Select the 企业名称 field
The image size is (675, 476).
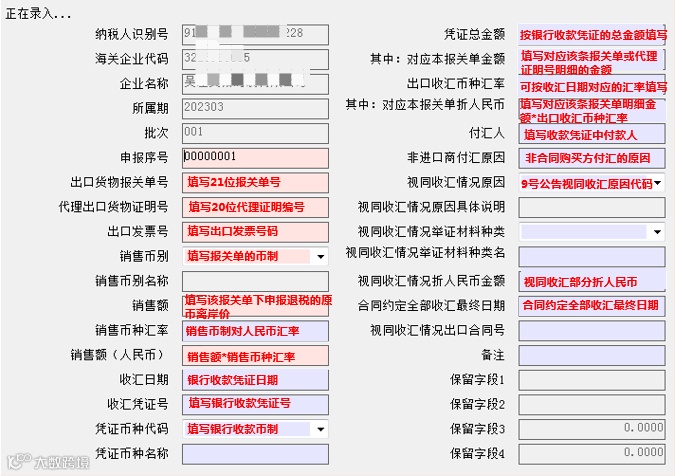tap(255, 84)
